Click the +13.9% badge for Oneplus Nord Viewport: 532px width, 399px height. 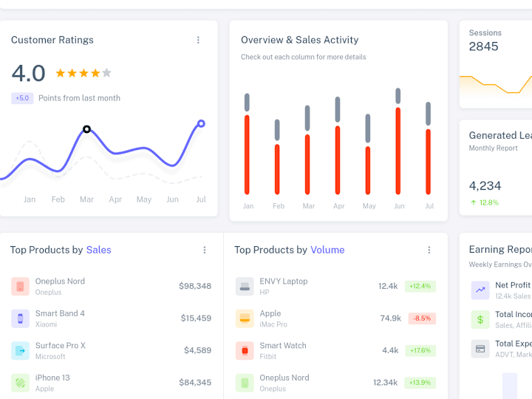point(420,383)
